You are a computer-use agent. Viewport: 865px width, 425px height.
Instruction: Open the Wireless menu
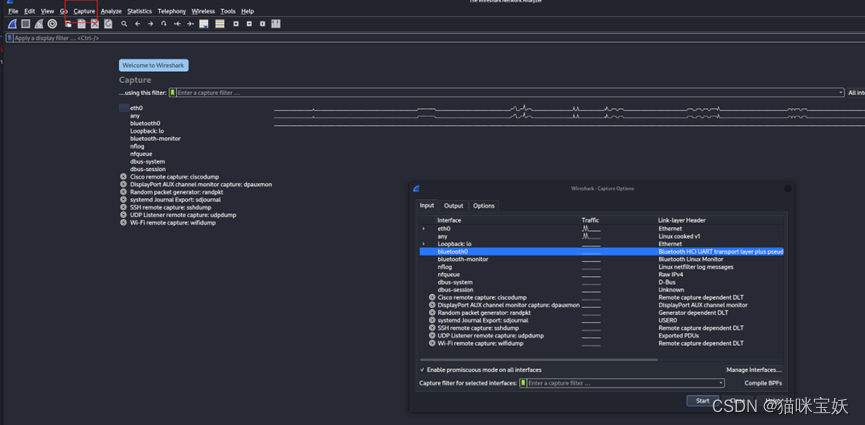point(204,11)
